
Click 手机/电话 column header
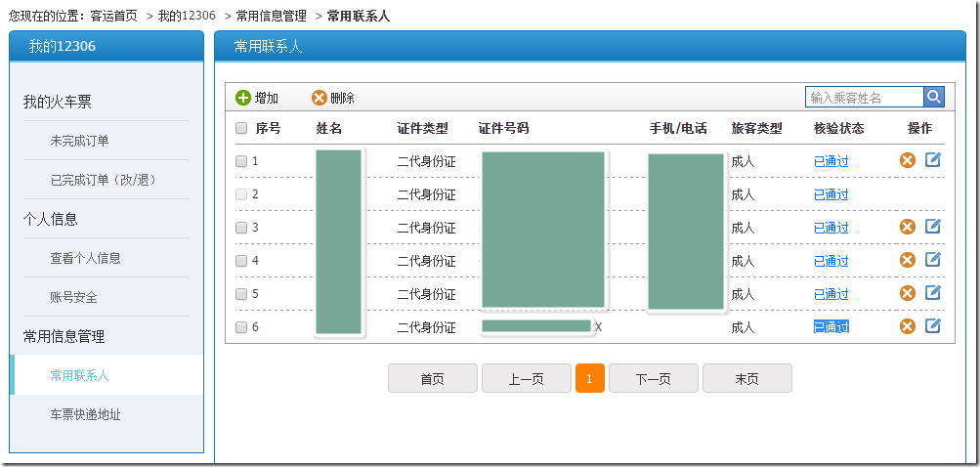coord(678,129)
